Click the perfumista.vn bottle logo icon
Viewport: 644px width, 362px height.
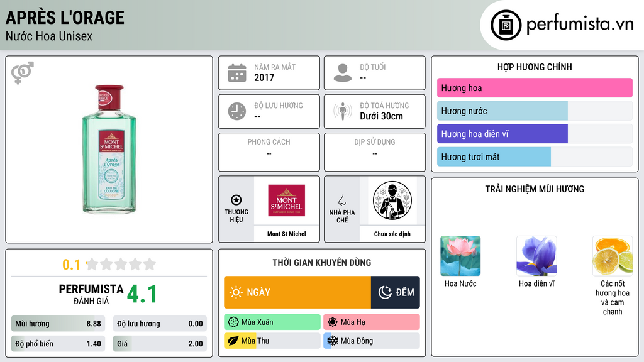click(x=506, y=25)
